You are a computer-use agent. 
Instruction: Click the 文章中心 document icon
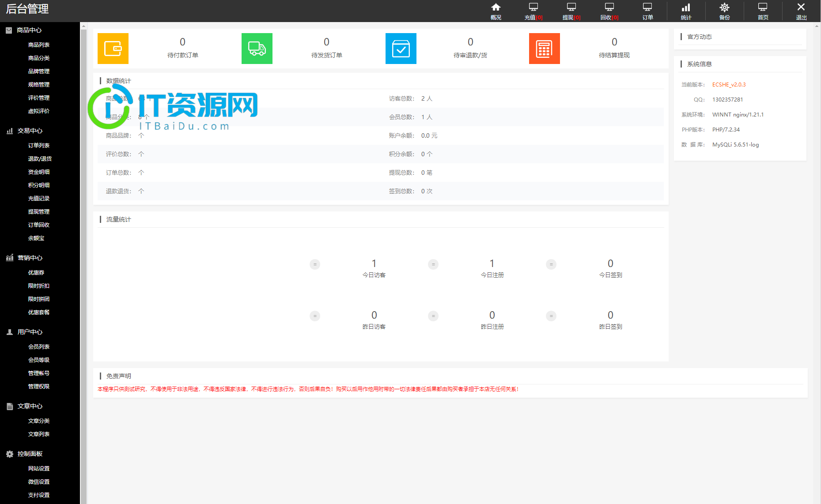point(10,406)
